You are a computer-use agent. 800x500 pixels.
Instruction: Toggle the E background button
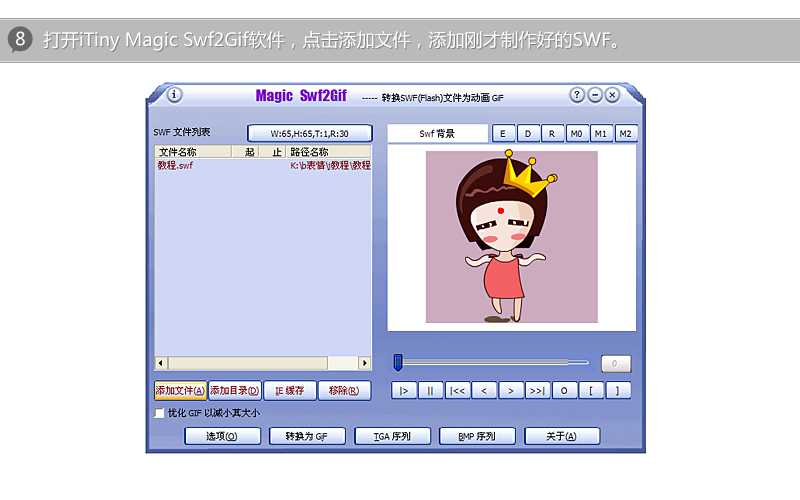(503, 134)
